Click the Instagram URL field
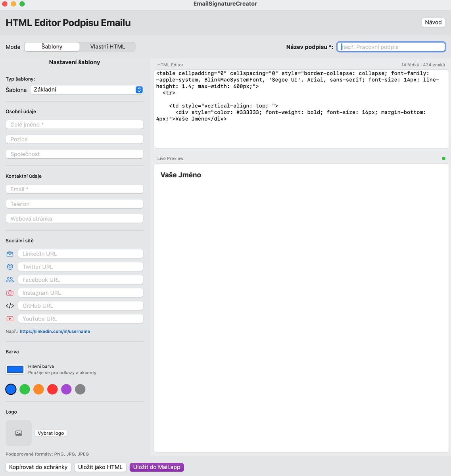This screenshot has width=451, height=476. (x=81, y=293)
